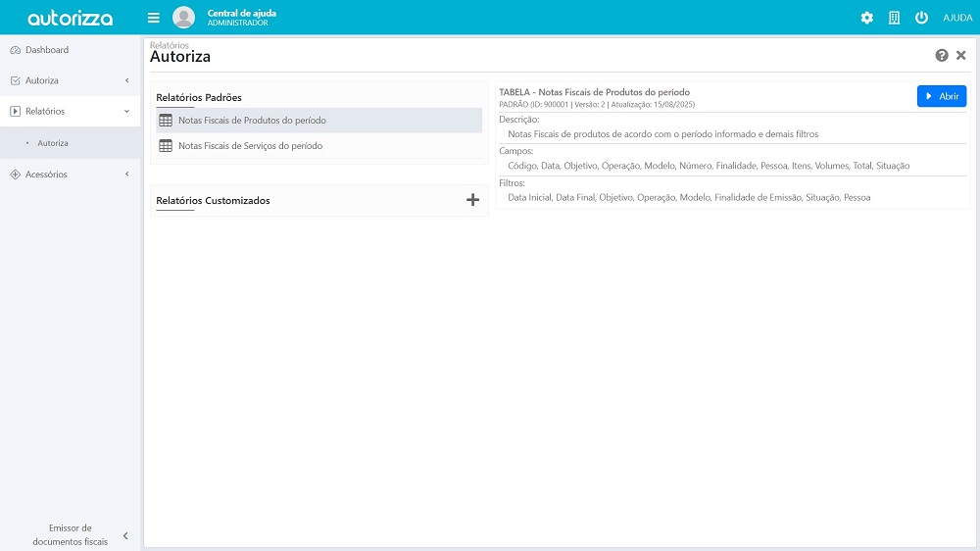Select the Autoriza submenu under Relatórios
Screen dimensions: 980x551
coord(53,143)
